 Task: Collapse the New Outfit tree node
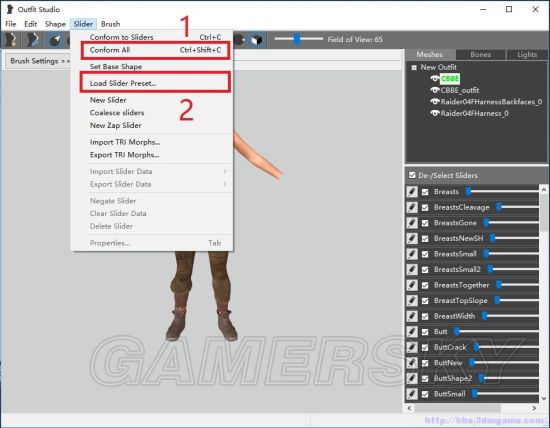pos(414,67)
